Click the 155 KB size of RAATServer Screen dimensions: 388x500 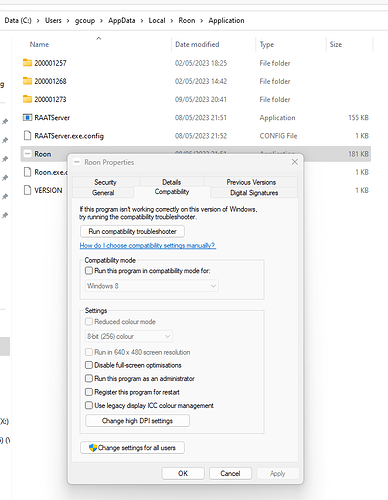(358, 117)
